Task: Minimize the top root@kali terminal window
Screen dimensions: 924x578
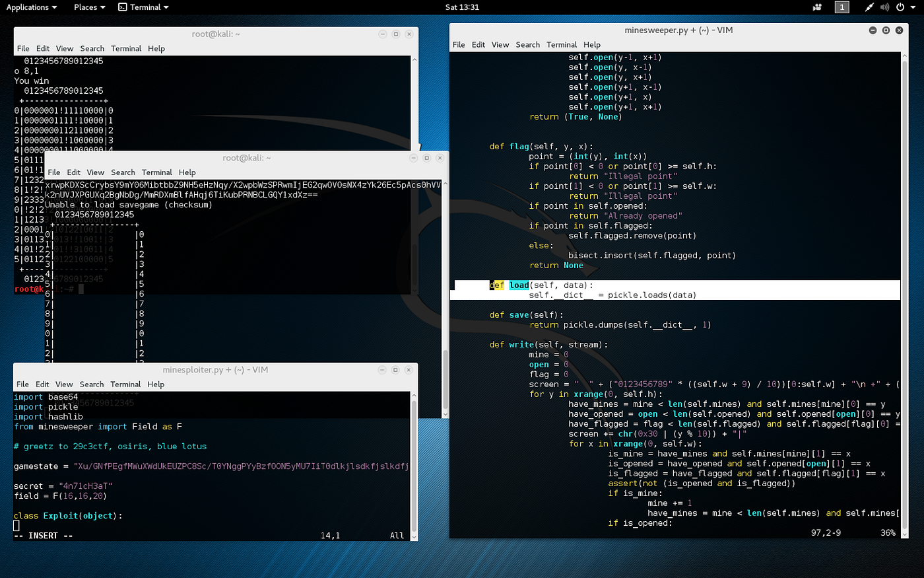Action: 383,34
